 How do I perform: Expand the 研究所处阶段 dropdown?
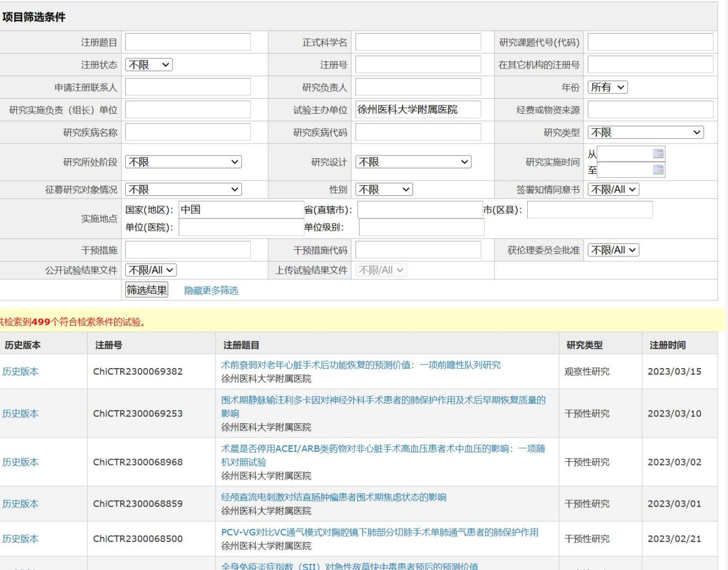183,162
